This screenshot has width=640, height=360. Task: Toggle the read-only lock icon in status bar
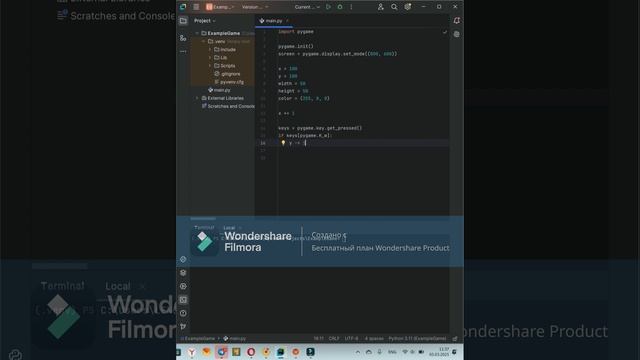[455, 339]
